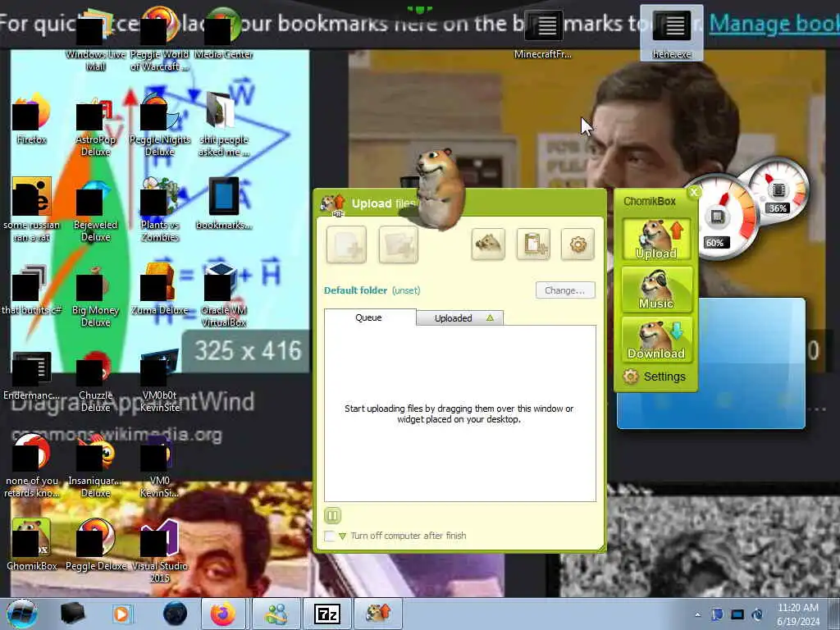Open ChomikBox taskbar button
Image resolution: width=840 pixels, height=630 pixels.
378,614
